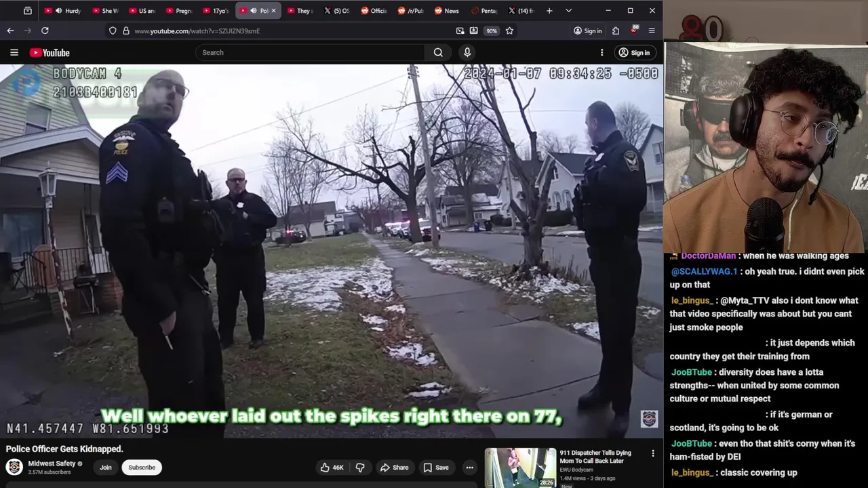Join the Midwest Safety channel
The height and width of the screenshot is (488, 868).
pos(106,467)
